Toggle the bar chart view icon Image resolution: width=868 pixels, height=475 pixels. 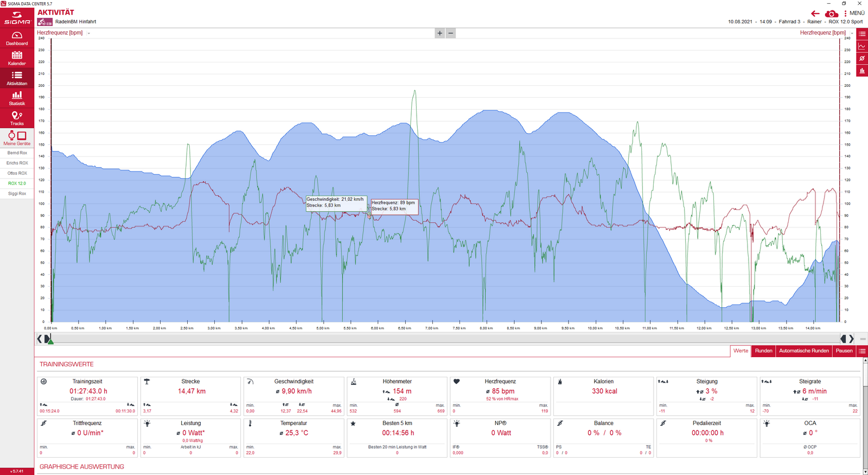862,71
